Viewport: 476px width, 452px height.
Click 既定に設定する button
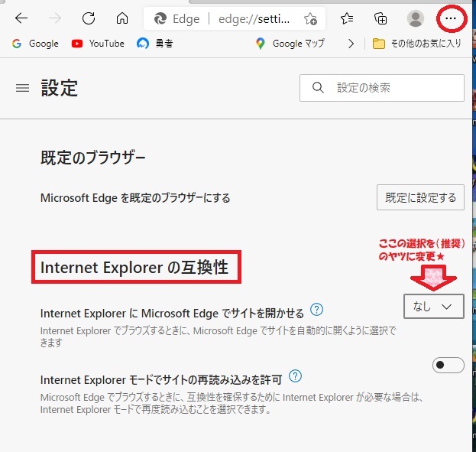(x=420, y=197)
